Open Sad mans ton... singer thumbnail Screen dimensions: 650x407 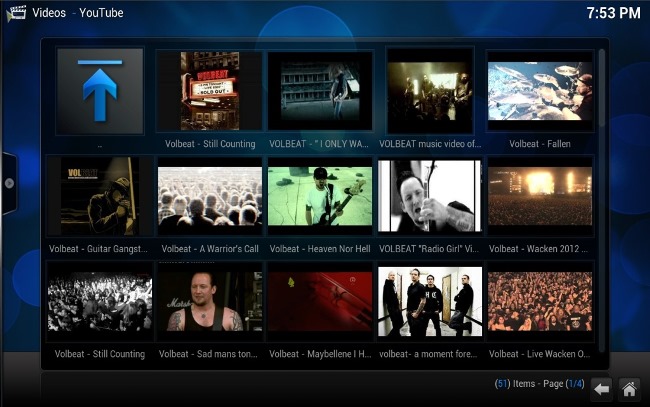pyautogui.click(x=210, y=301)
